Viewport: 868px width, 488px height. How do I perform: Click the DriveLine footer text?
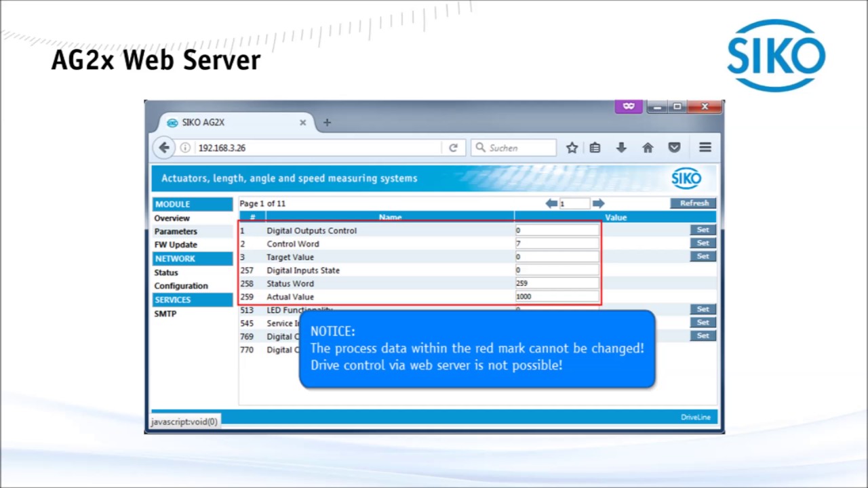(x=696, y=417)
